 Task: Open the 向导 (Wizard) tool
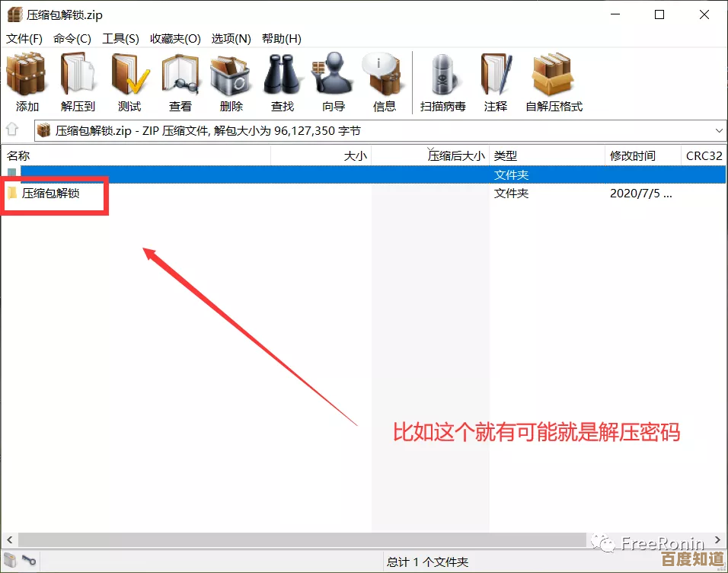[334, 82]
